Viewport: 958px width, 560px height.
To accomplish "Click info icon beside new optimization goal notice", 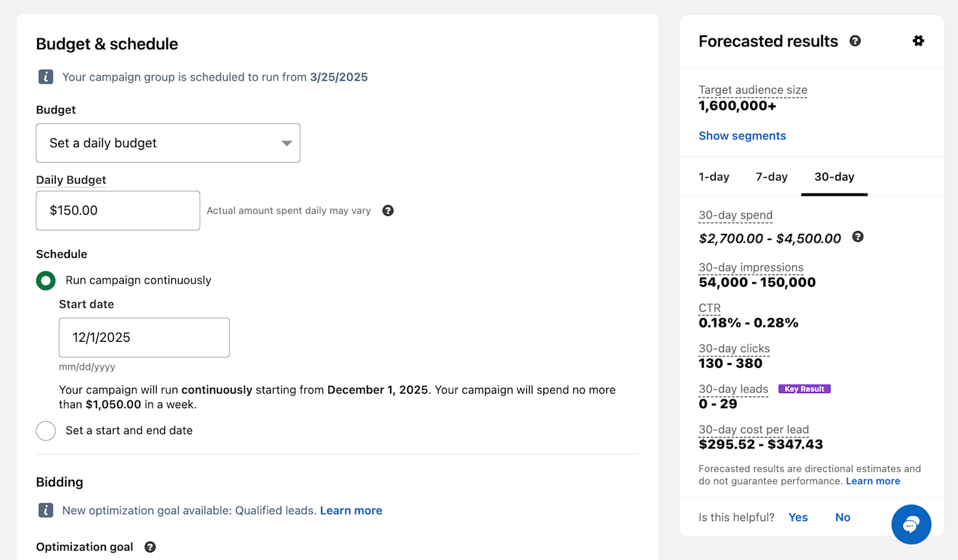I will (46, 511).
